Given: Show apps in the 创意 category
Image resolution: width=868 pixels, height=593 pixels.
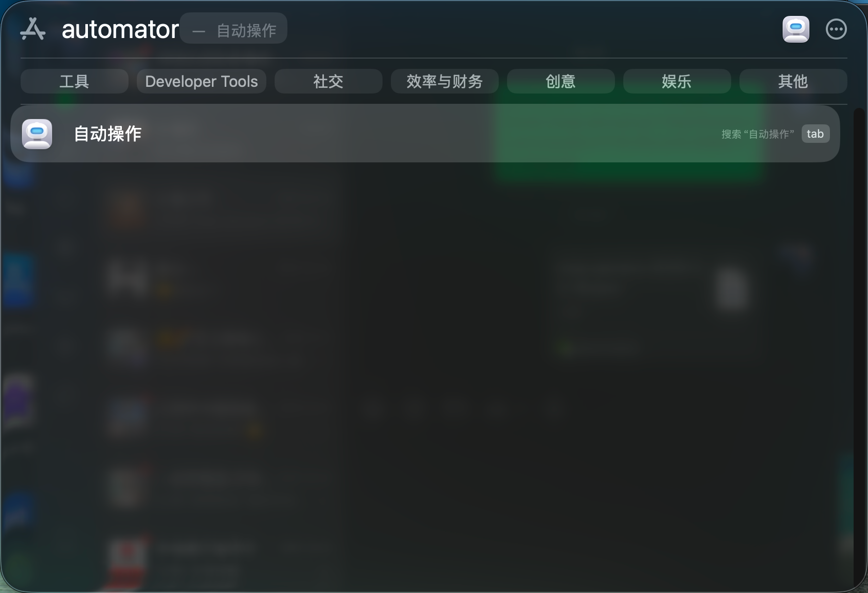Looking at the screenshot, I should (x=561, y=81).
